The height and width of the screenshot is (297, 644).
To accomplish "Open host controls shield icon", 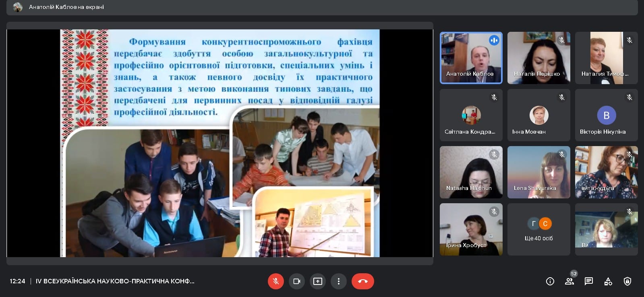I will coord(627,281).
